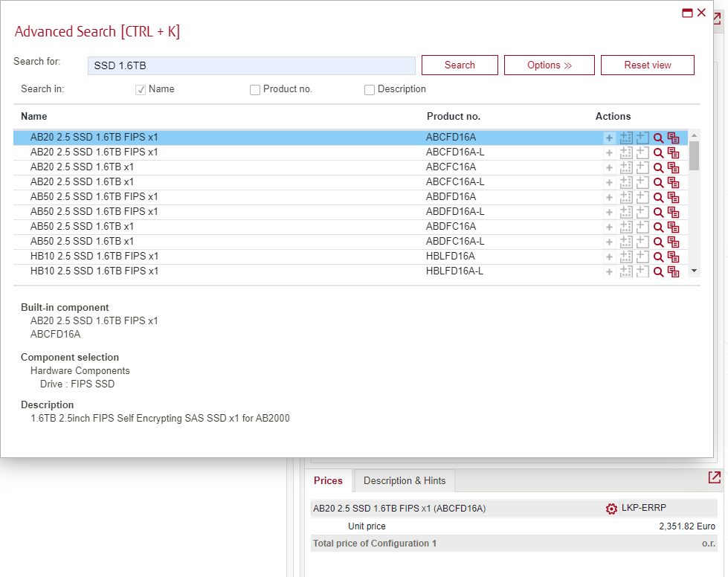Click red gear icon beside LKP-ERRP
The height and width of the screenshot is (577, 728).
(x=611, y=509)
